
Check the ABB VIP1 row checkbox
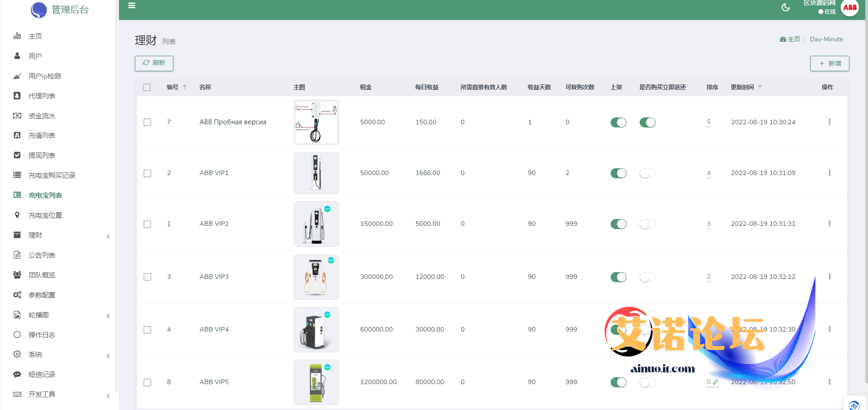(147, 173)
